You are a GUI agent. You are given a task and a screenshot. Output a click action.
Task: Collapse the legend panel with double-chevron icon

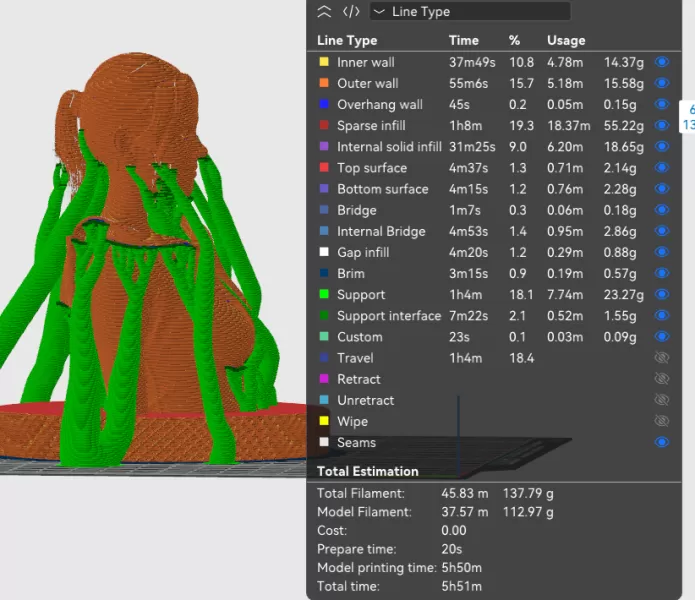(x=323, y=12)
